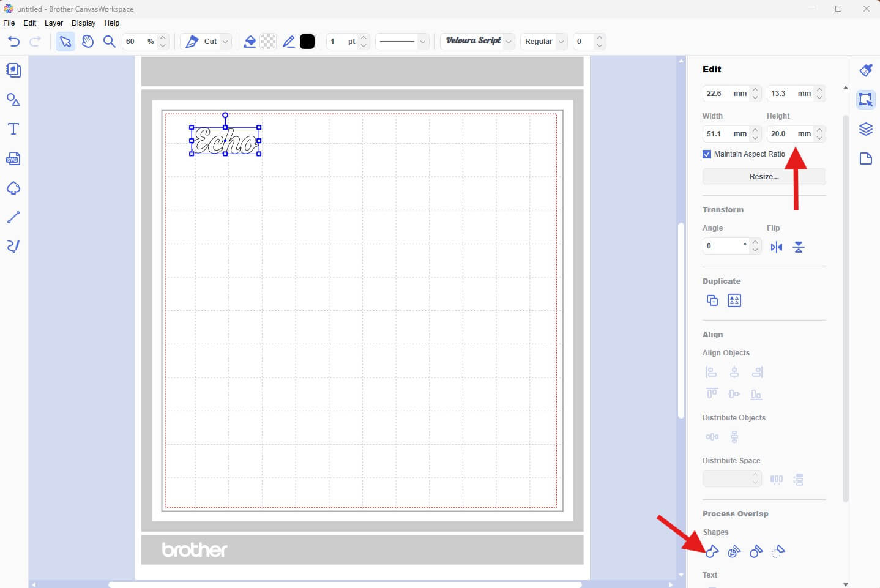Activate the Hand pan tool
This screenshot has height=588, width=880.
(x=88, y=41)
